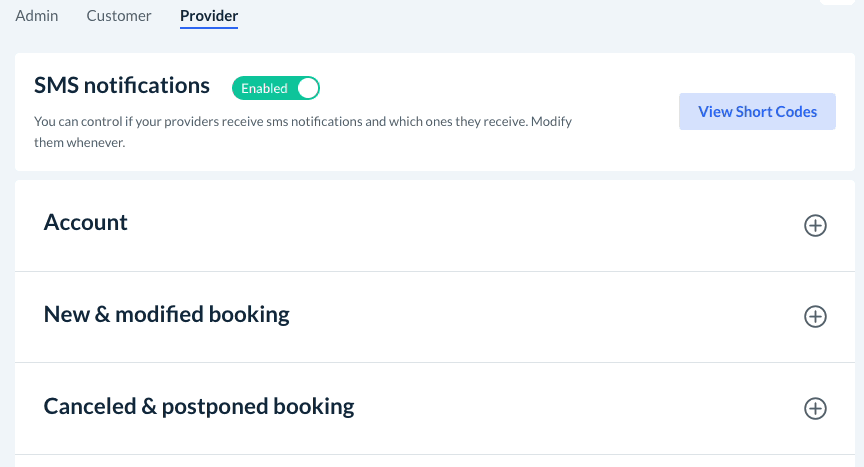Select the Provider tab
The height and width of the screenshot is (467, 864).
[x=209, y=16]
